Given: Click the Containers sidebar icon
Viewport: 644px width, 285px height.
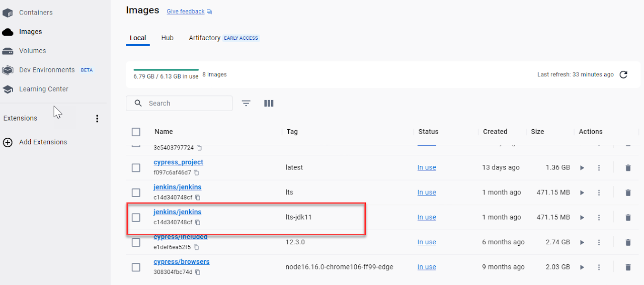Looking at the screenshot, I should coord(8,13).
